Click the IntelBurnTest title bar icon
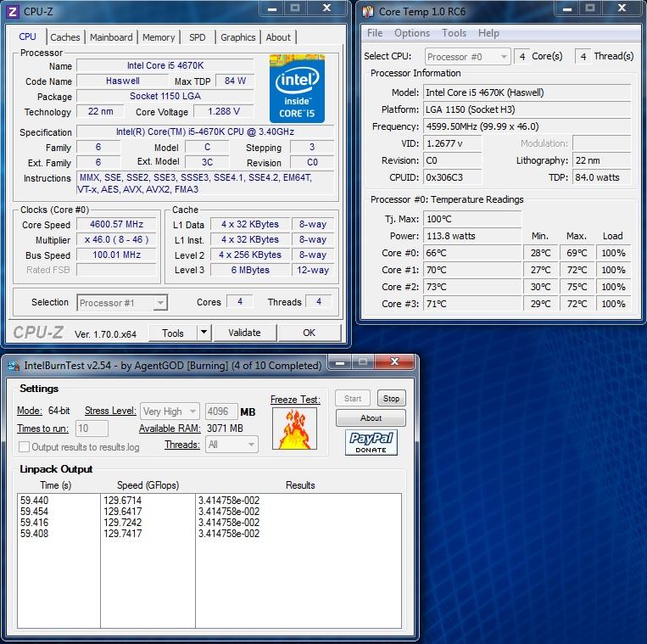Screen dimensions: 647x644 pyautogui.click(x=14, y=366)
